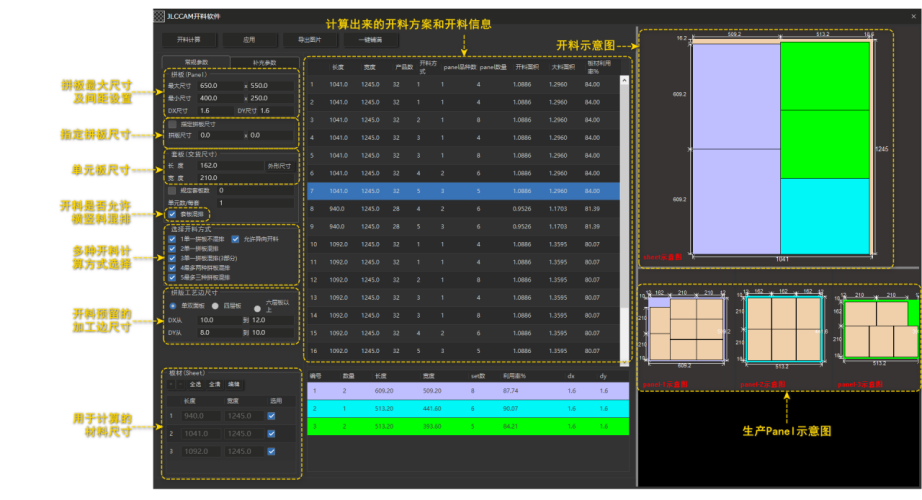This screenshot has width=922, height=500.
Task: Click the 规定套板数 field showing 0
Action: point(255,191)
